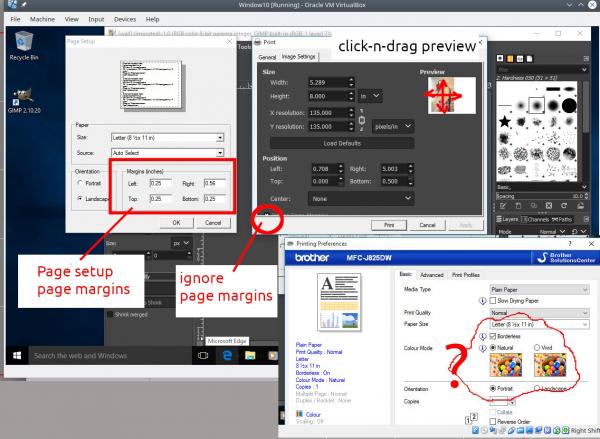Open the VirtualBox Devices menu
The width and height of the screenshot is (600, 439).
coord(125,19)
